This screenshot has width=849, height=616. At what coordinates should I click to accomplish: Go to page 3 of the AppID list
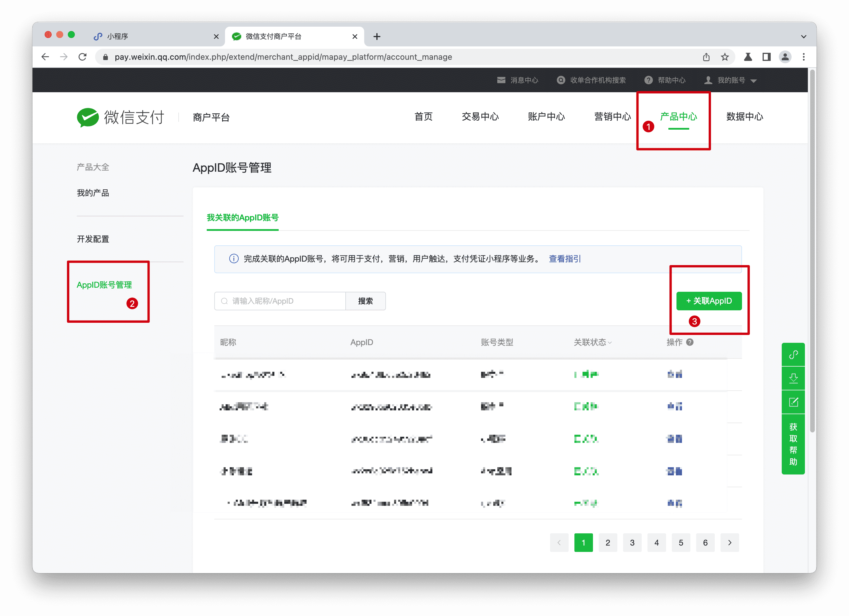point(632,542)
